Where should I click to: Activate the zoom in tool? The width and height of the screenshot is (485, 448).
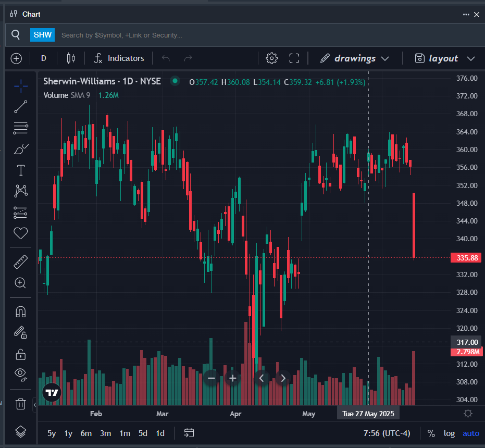21,283
